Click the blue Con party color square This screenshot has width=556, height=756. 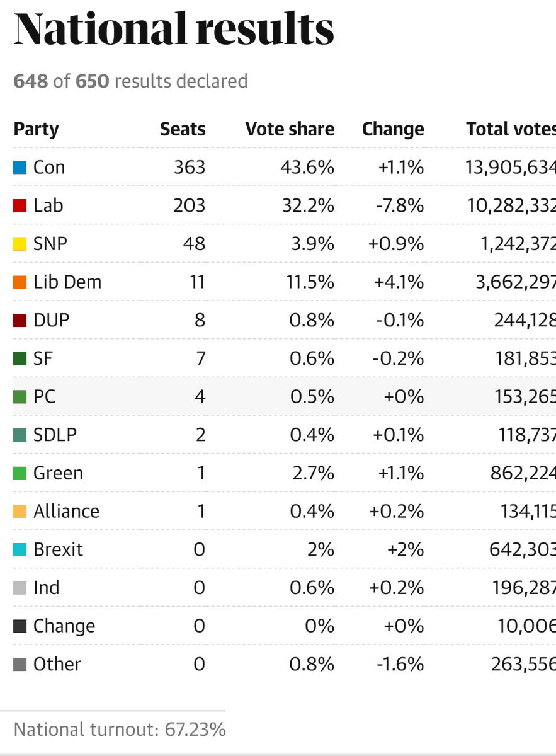pyautogui.click(x=20, y=168)
